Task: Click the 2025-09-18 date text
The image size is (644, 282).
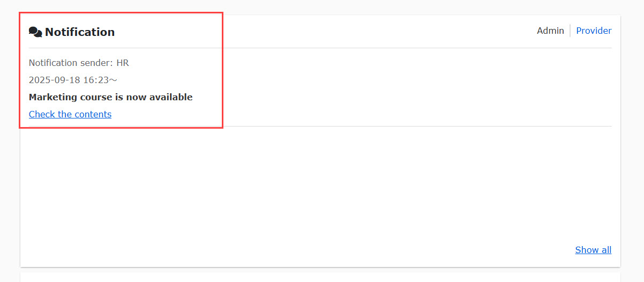Action: (54, 80)
